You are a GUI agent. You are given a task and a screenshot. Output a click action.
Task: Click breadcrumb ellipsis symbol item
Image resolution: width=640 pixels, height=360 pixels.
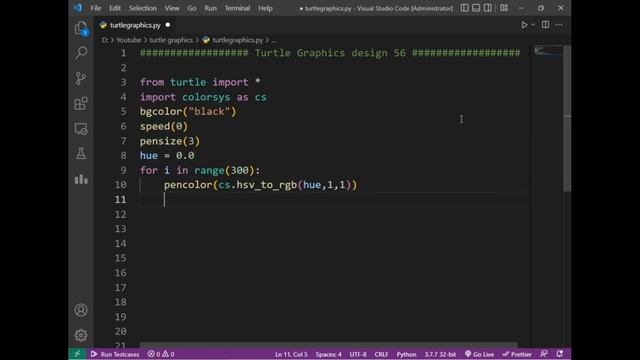tap(273, 40)
